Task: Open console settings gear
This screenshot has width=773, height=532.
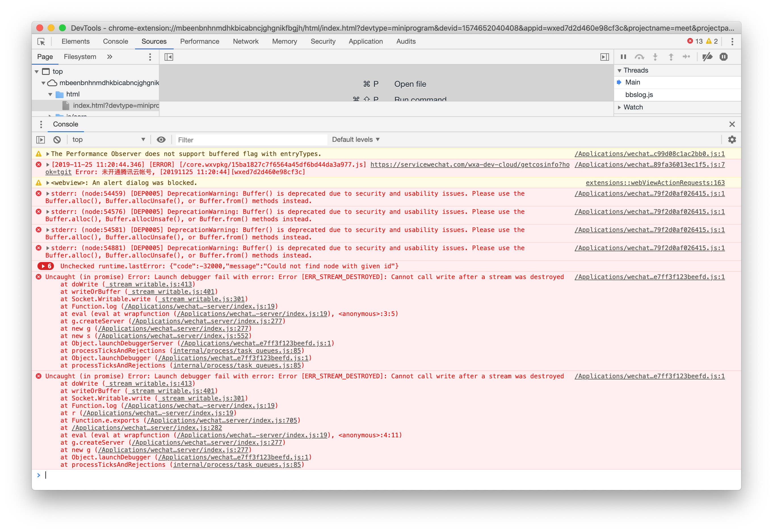Action: pyautogui.click(x=732, y=140)
